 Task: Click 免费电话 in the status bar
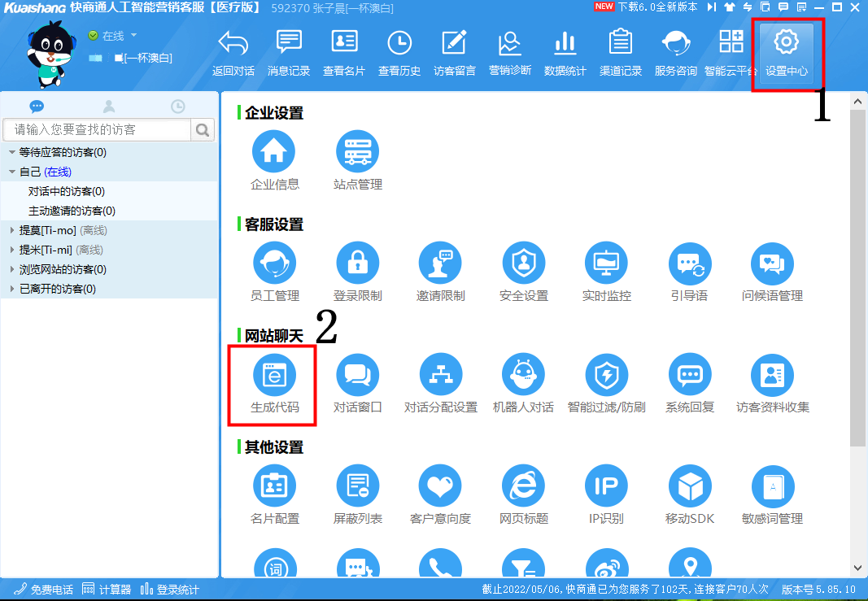point(44,590)
